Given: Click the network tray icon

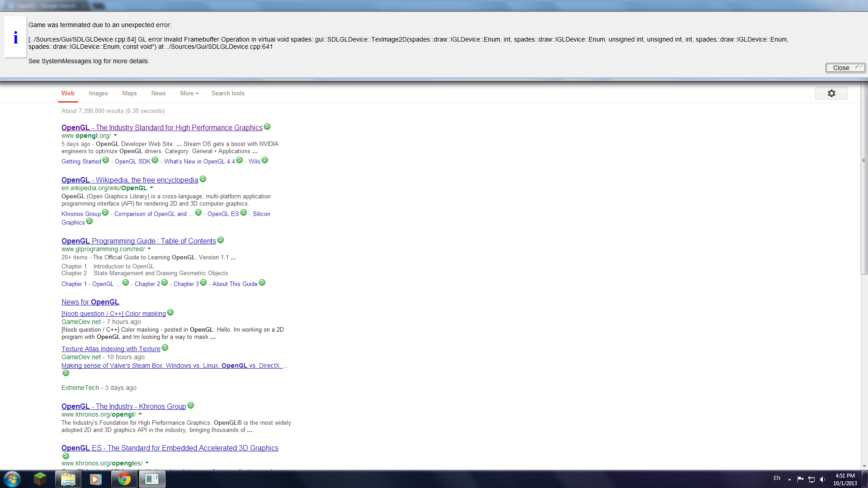Looking at the screenshot, I should pos(811,479).
